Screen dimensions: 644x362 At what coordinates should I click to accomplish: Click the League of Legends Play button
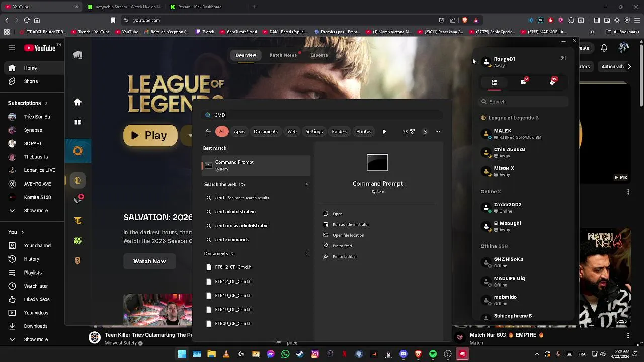pos(150,135)
